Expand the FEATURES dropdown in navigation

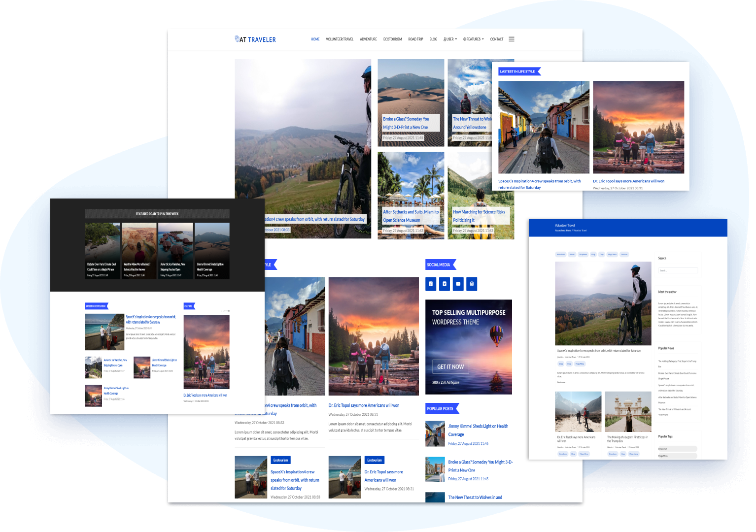pos(474,39)
